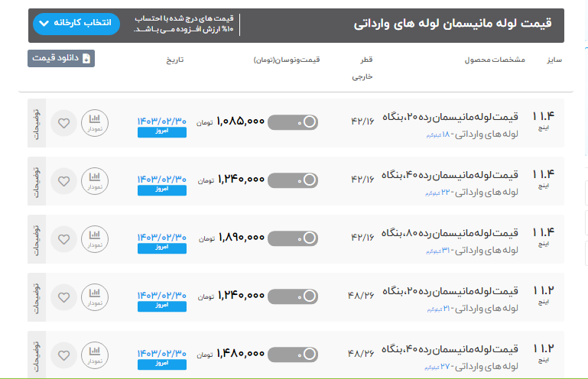Screen dimensions: 588x379
Task: Click the امروز badge in the 1,480,000 row
Action: [x=161, y=364]
